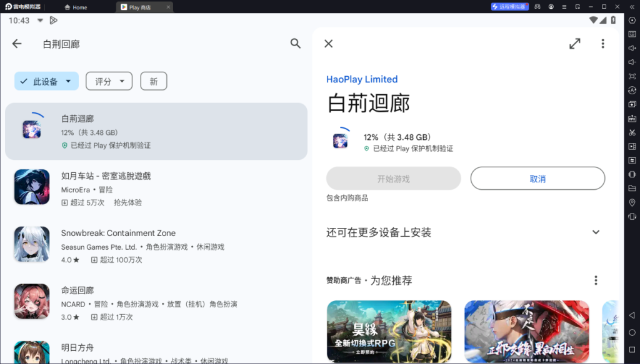Click the 命运回廊 app icon thumbnail
Image resolution: width=640 pixels, height=364 pixels.
pyautogui.click(x=32, y=301)
